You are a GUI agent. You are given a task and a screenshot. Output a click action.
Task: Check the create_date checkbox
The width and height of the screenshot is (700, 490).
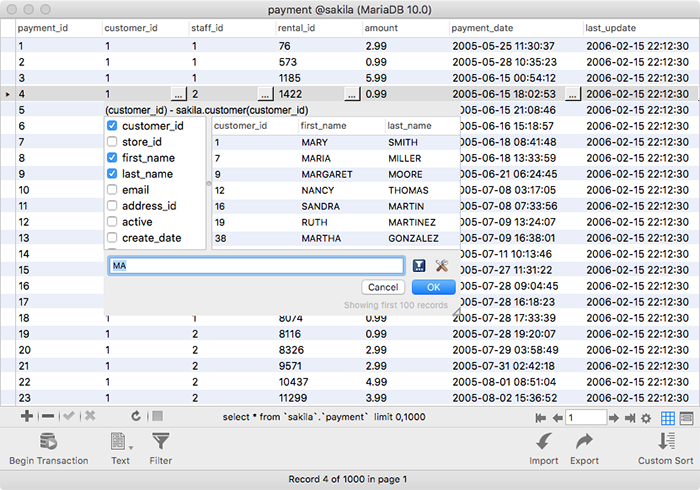(x=112, y=237)
